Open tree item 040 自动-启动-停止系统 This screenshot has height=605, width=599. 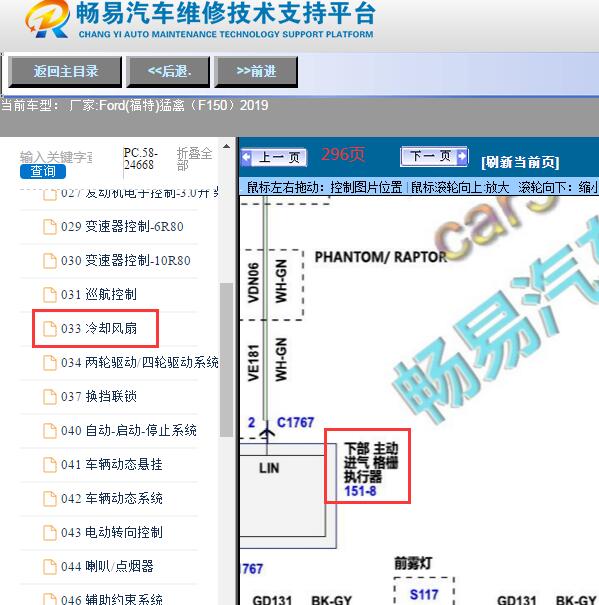tap(129, 430)
